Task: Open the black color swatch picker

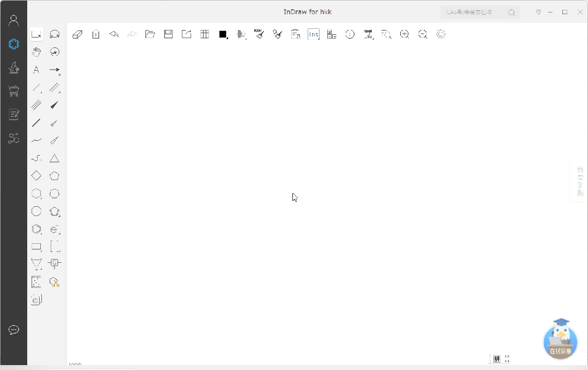Action: tap(224, 34)
